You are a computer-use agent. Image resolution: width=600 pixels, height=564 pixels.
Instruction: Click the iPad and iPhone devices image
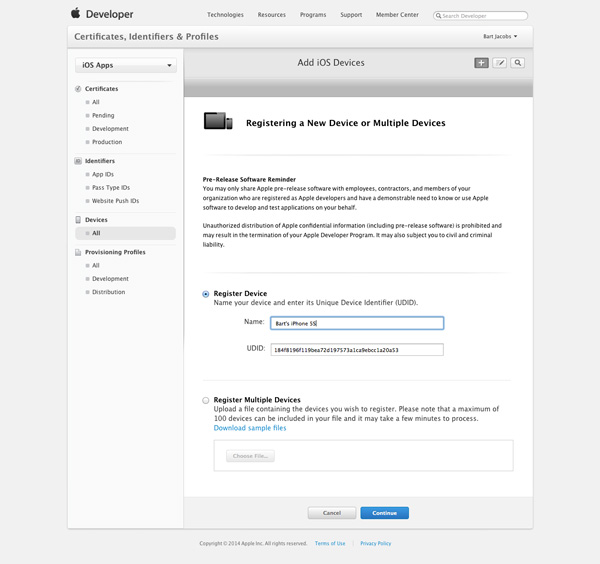point(218,121)
